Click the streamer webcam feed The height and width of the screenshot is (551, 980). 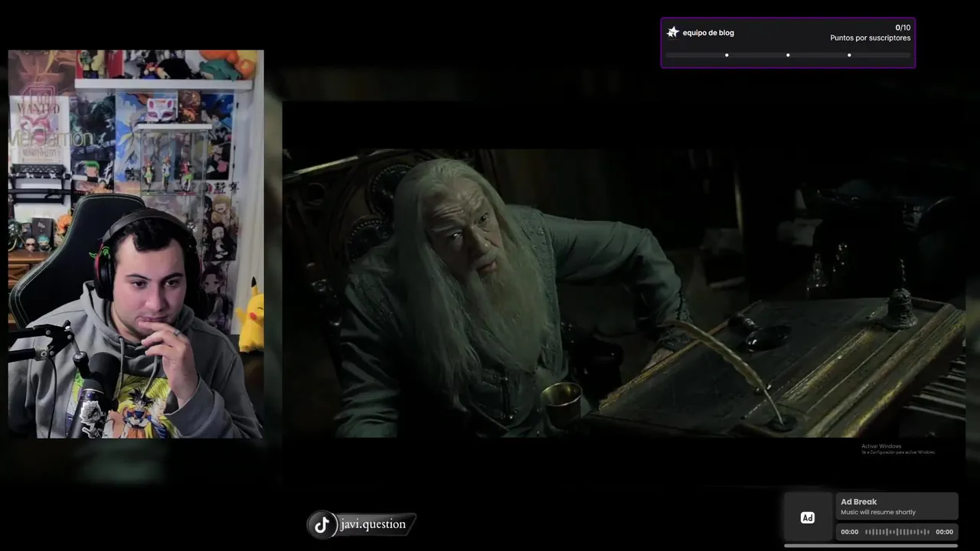tap(136, 244)
